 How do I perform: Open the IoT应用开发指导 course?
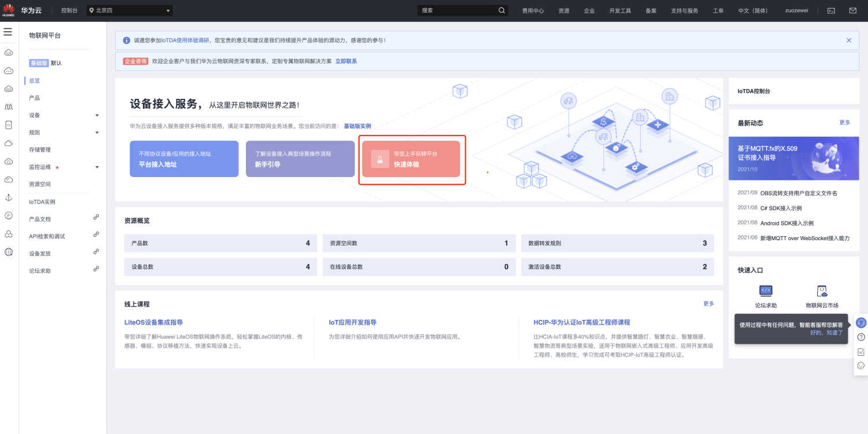[x=352, y=322]
